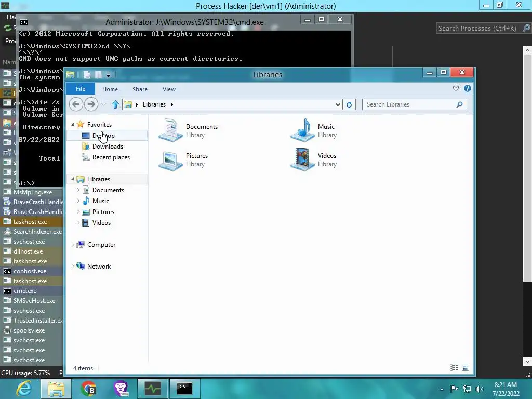Expand Pictures node in navigation tree
This screenshot has height=399, width=532.
click(x=78, y=212)
